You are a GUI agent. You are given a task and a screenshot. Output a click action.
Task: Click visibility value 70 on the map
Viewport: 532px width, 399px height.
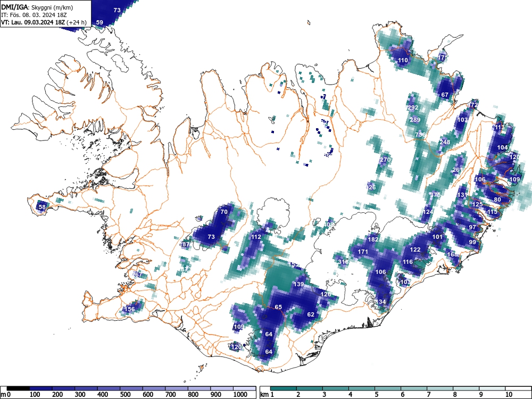224,212
